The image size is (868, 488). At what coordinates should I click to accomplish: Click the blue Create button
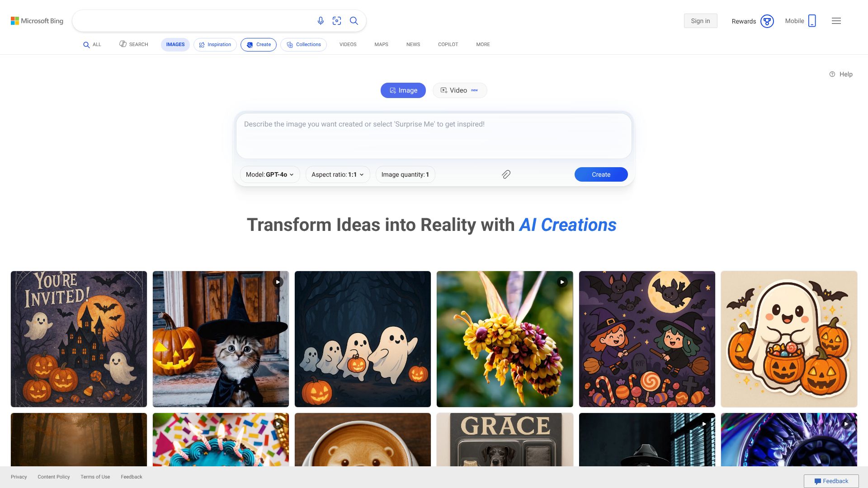(601, 174)
